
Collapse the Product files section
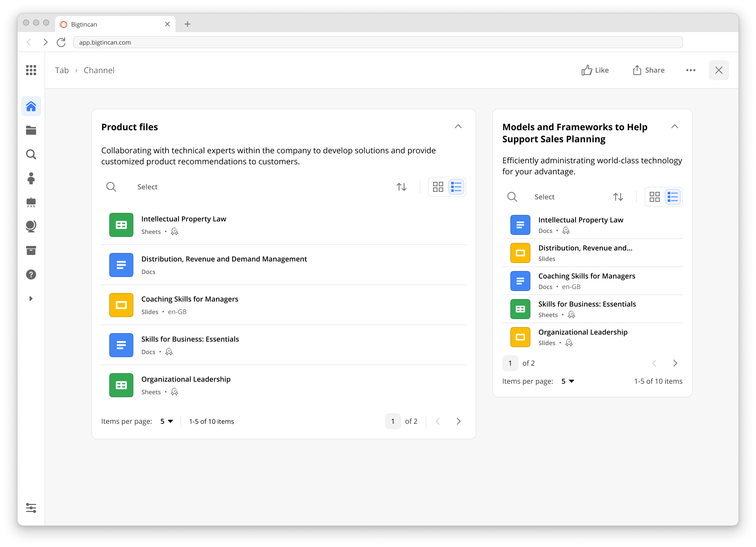coord(458,127)
